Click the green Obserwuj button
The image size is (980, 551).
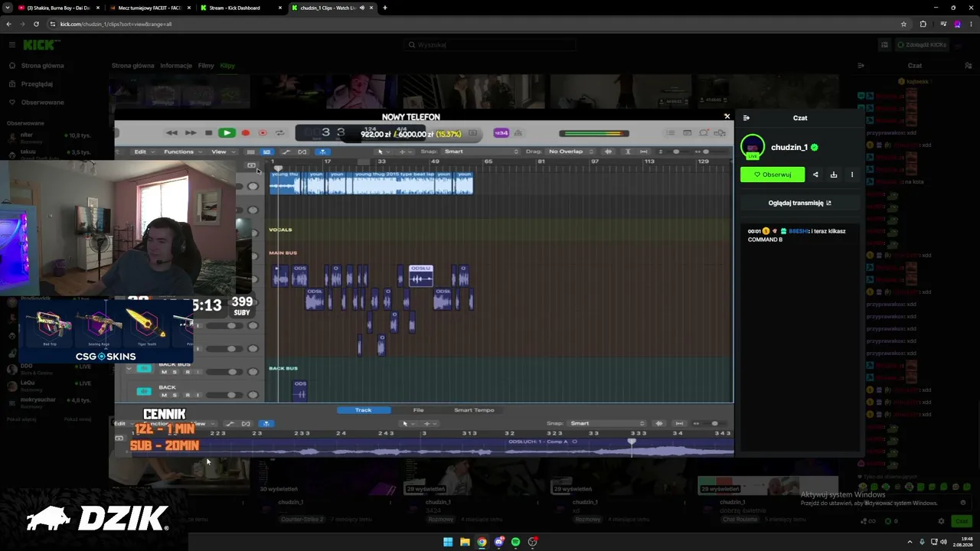pos(773,174)
